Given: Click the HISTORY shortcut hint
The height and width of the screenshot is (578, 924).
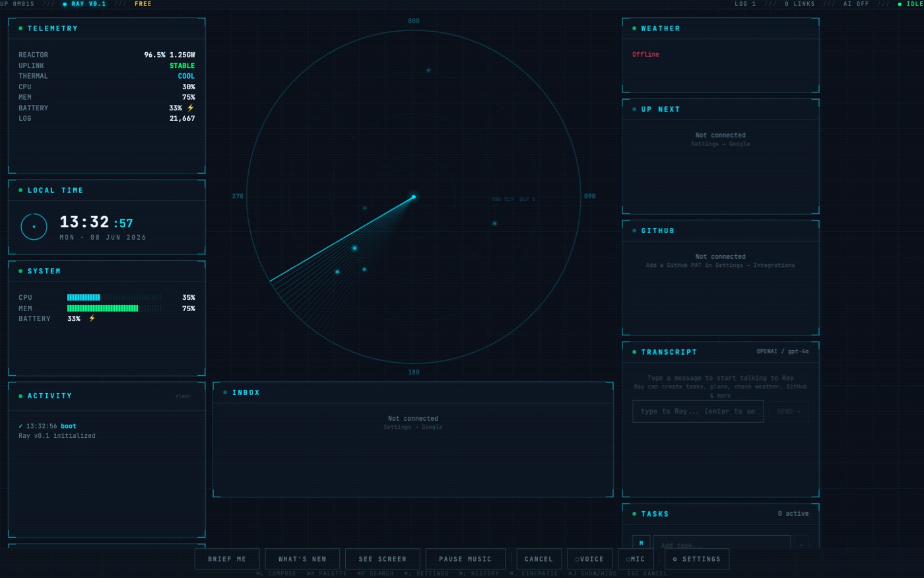Looking at the screenshot, I should [x=479, y=573].
